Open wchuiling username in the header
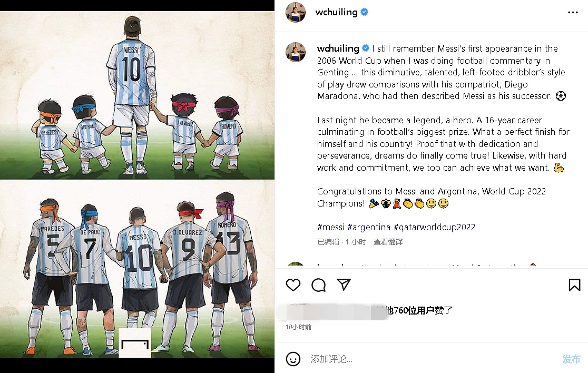Image resolution: width=588 pixels, height=373 pixels. (x=336, y=12)
